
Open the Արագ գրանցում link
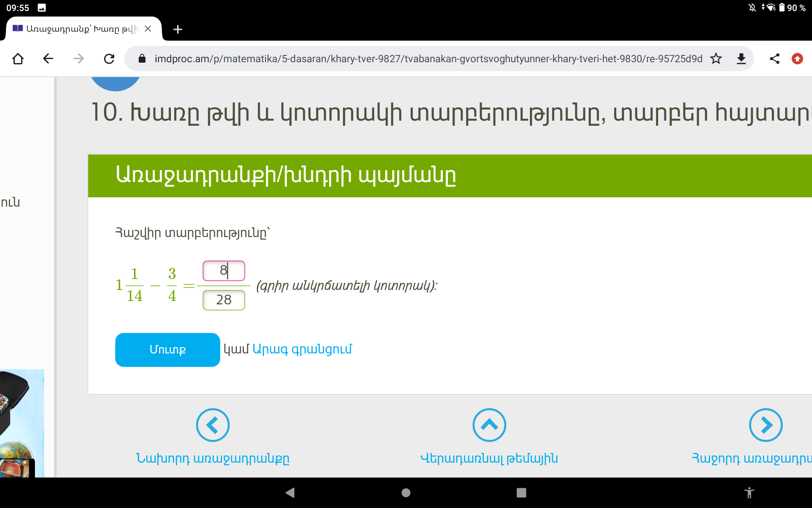[x=302, y=349]
